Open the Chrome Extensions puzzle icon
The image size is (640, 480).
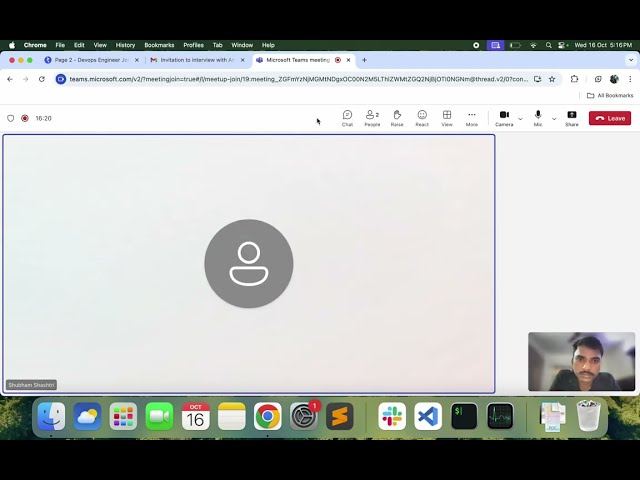574,79
